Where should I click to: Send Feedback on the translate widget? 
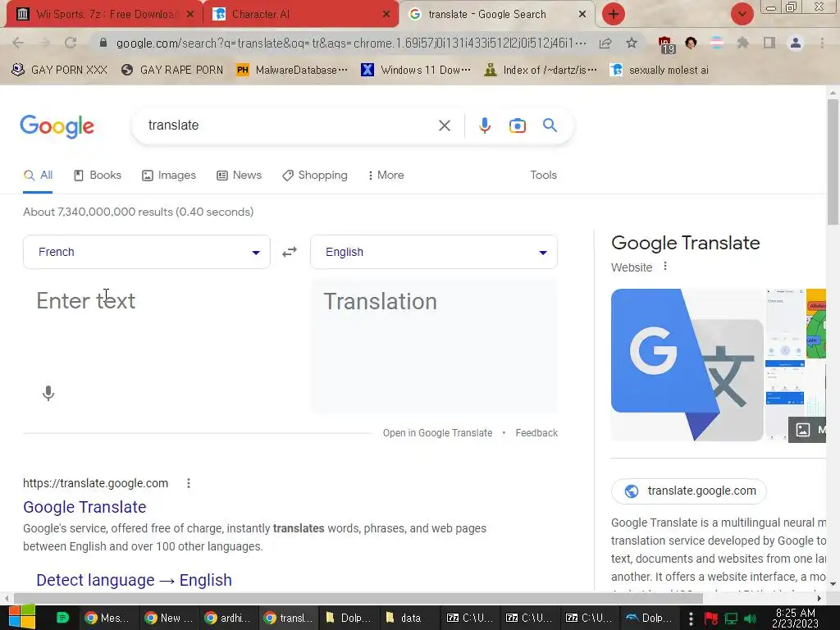coord(536,433)
